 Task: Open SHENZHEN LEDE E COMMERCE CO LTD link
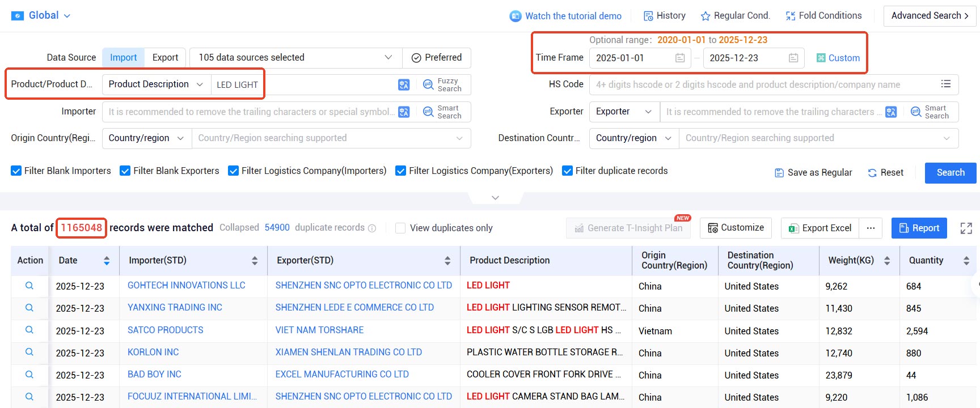[x=354, y=308]
